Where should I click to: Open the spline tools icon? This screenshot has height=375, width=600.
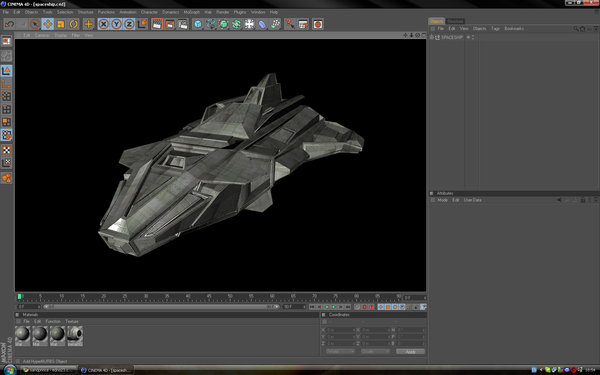[210, 24]
